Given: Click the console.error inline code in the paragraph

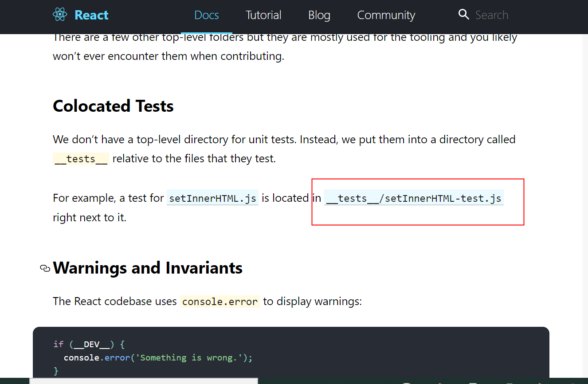Looking at the screenshot, I should point(220,302).
